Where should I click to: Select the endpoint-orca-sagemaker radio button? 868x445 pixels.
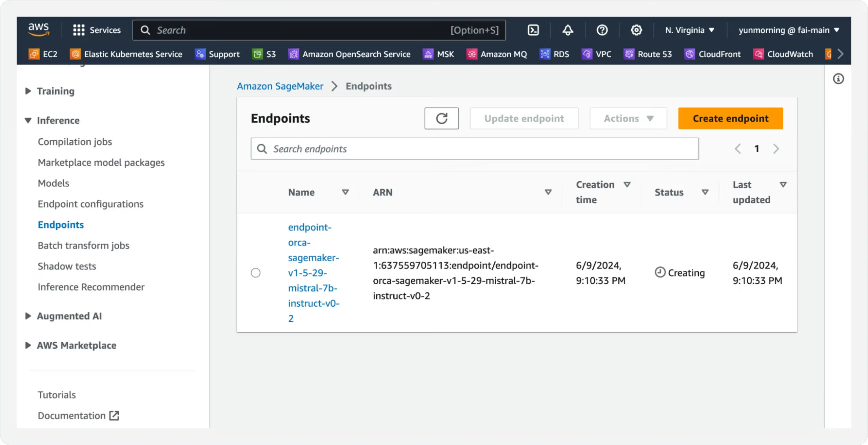[256, 272]
